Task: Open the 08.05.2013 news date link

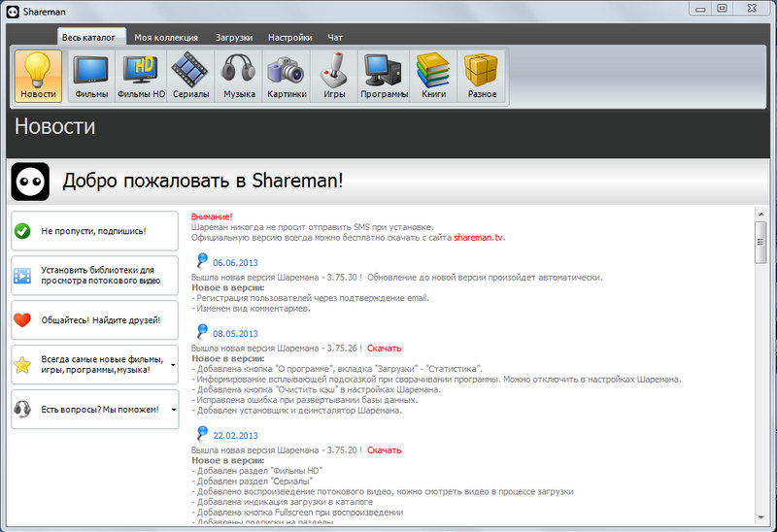Action: tap(235, 334)
